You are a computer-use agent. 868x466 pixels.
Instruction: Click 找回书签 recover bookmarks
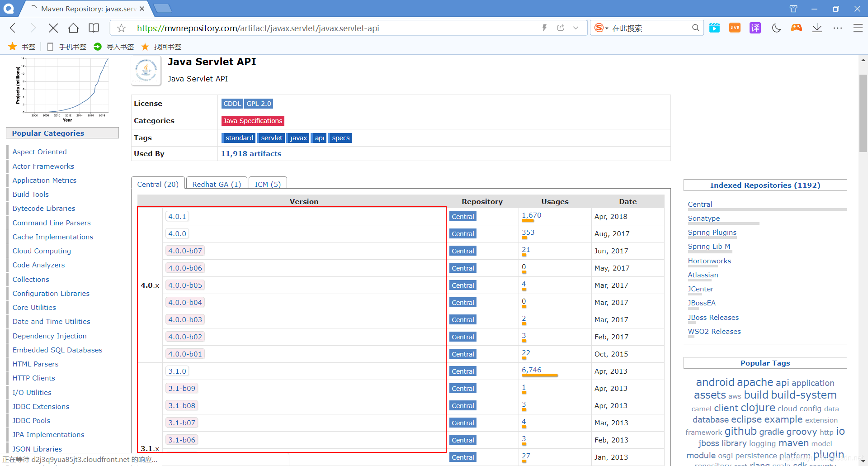click(161, 47)
